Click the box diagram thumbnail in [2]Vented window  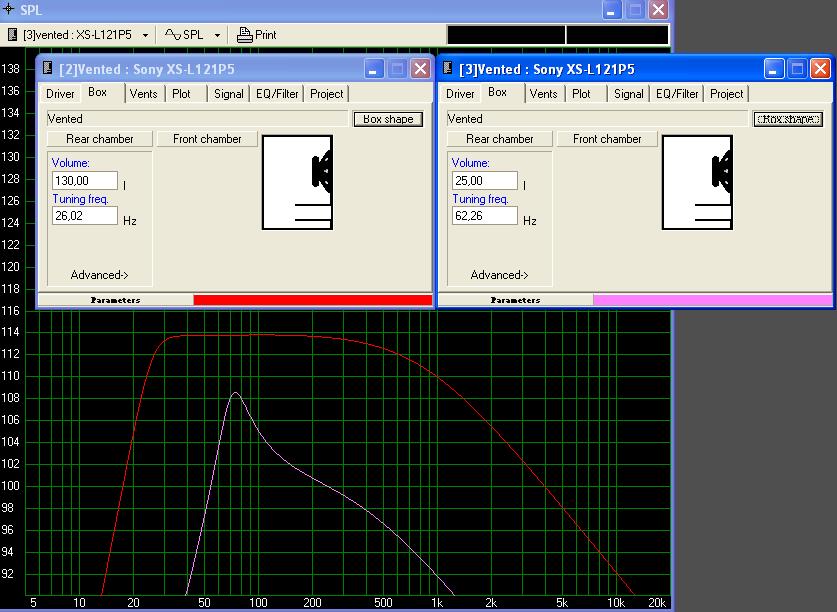coord(297,183)
